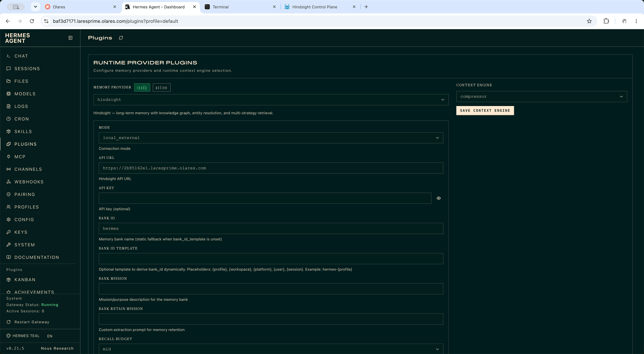
Task: Open the Kanban plugin
Action: (40, 280)
